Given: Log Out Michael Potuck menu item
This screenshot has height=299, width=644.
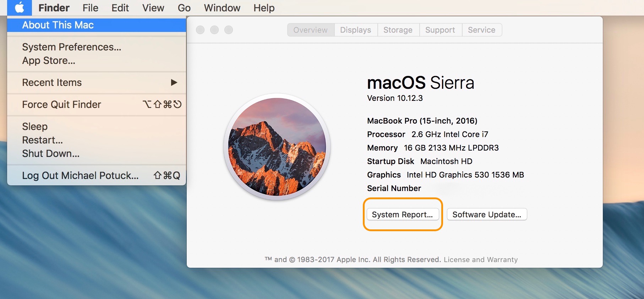Looking at the screenshot, I should tap(97, 175).
